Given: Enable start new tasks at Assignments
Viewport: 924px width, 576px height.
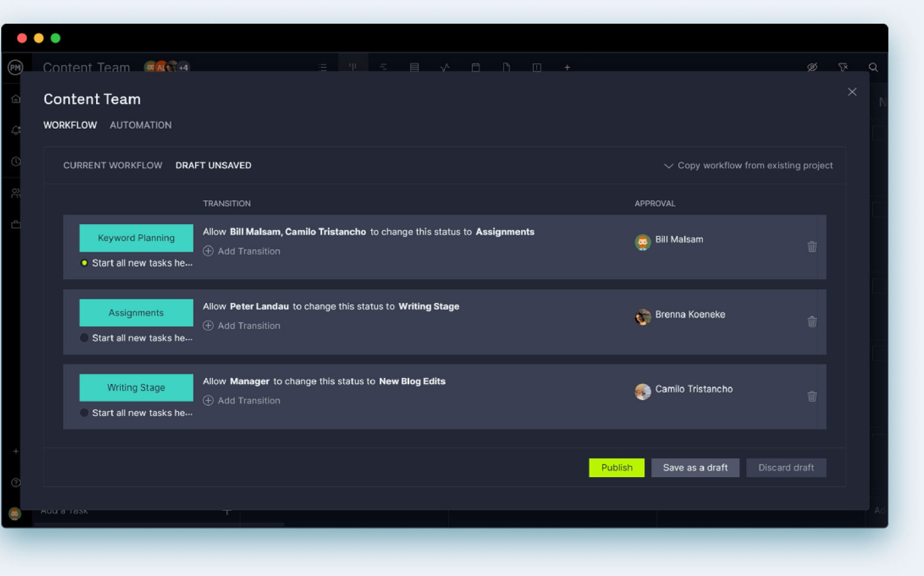Looking at the screenshot, I should [x=84, y=338].
